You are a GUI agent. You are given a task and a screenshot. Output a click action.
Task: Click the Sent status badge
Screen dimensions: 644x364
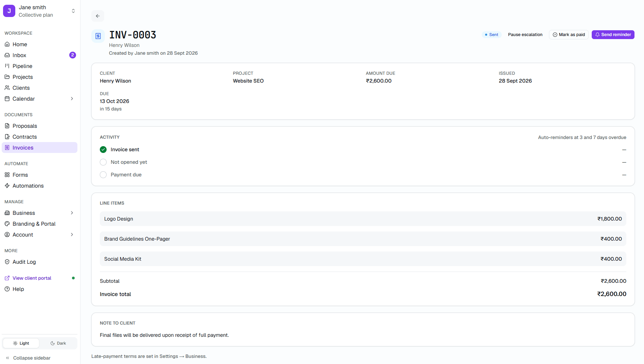pos(492,35)
